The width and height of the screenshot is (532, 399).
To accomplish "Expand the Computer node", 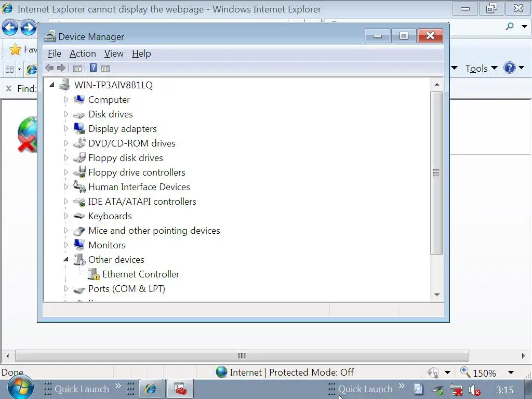I will click(66, 99).
